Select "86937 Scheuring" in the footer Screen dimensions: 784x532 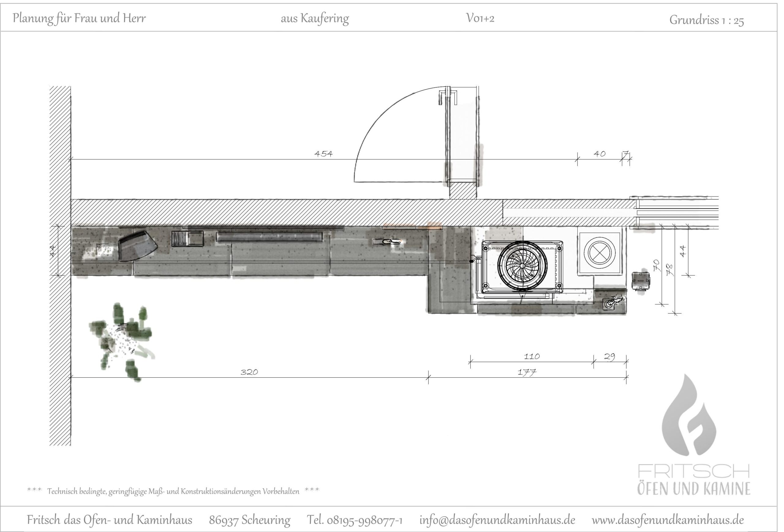(250, 520)
